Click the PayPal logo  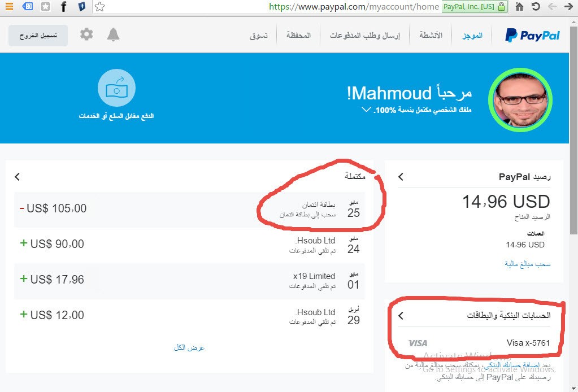532,36
